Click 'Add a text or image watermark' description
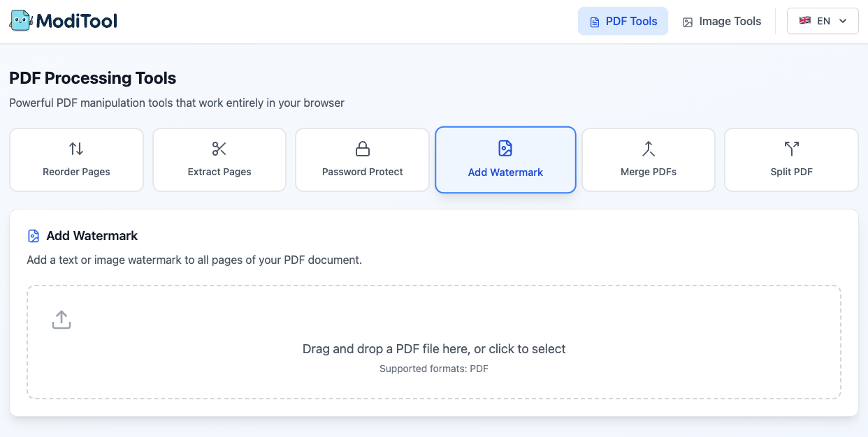Image resolution: width=868 pixels, height=437 pixels. click(194, 260)
